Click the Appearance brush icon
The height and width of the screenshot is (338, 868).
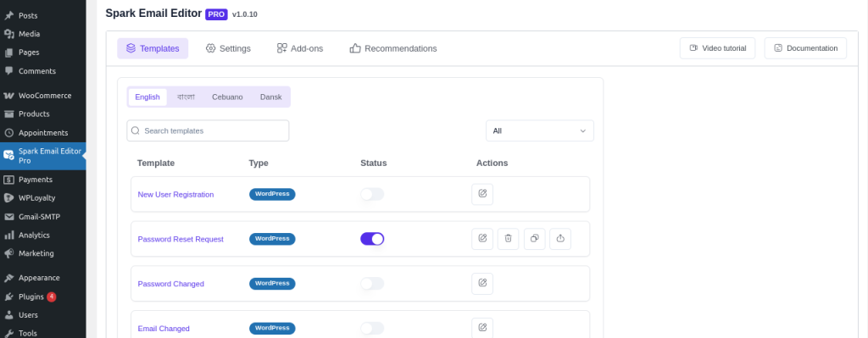[8, 278]
